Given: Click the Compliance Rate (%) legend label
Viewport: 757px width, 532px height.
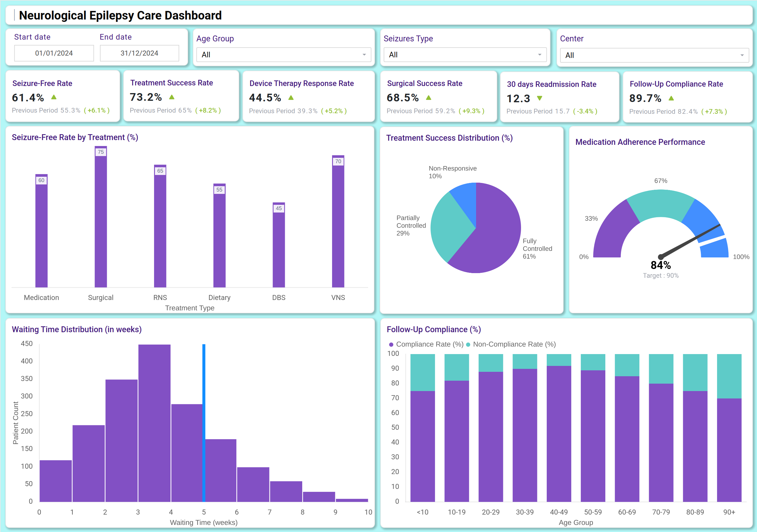Looking at the screenshot, I should (x=430, y=344).
